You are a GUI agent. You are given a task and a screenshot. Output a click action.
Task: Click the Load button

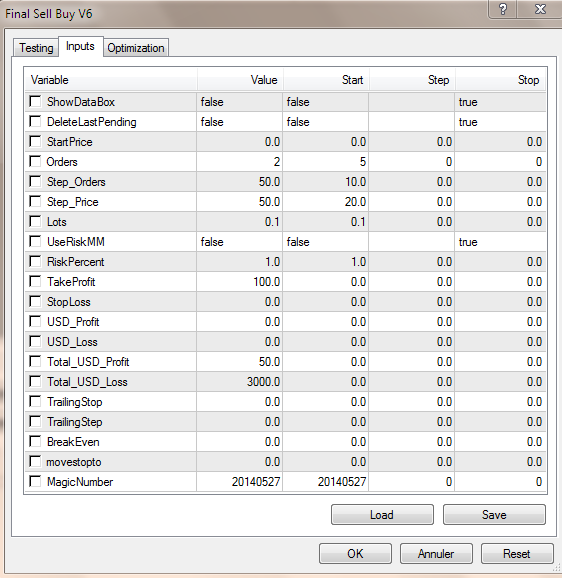pyautogui.click(x=382, y=515)
